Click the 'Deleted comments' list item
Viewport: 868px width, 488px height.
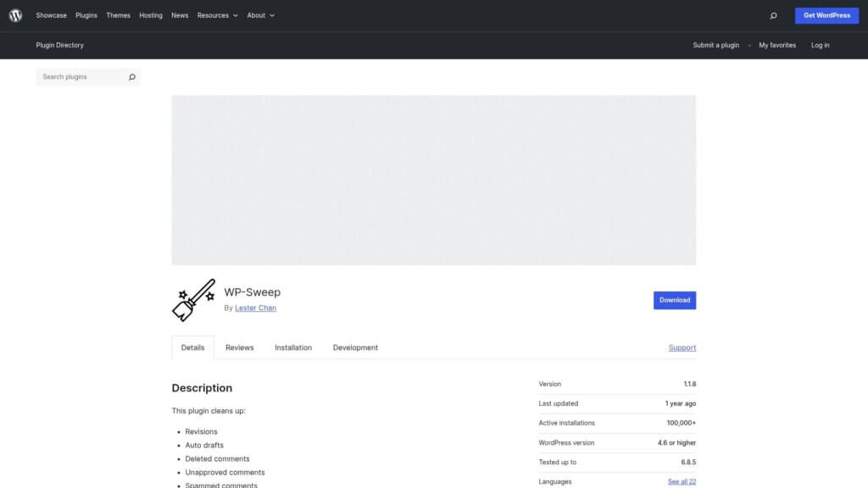217,458
